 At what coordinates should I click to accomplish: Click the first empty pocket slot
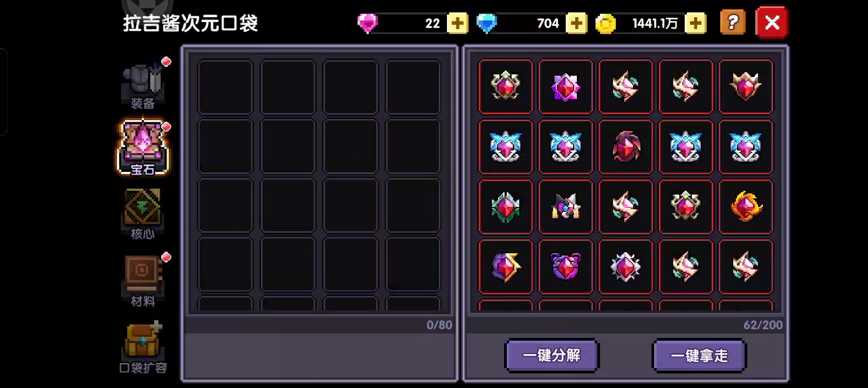pos(225,87)
